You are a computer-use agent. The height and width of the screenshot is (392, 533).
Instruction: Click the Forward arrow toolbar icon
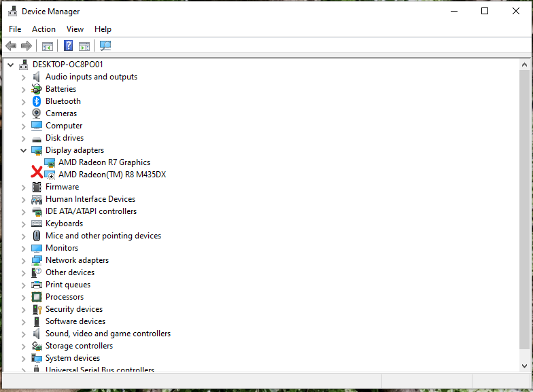point(26,46)
